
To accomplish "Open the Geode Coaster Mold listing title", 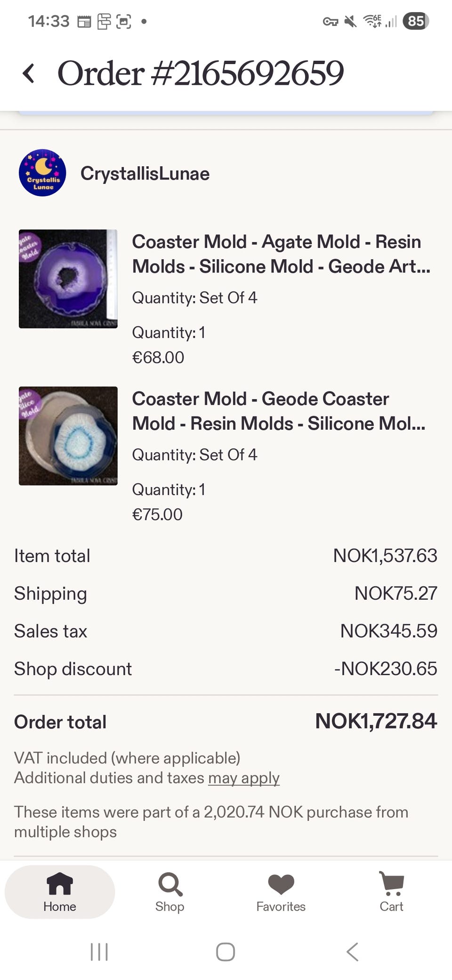I will click(x=278, y=411).
